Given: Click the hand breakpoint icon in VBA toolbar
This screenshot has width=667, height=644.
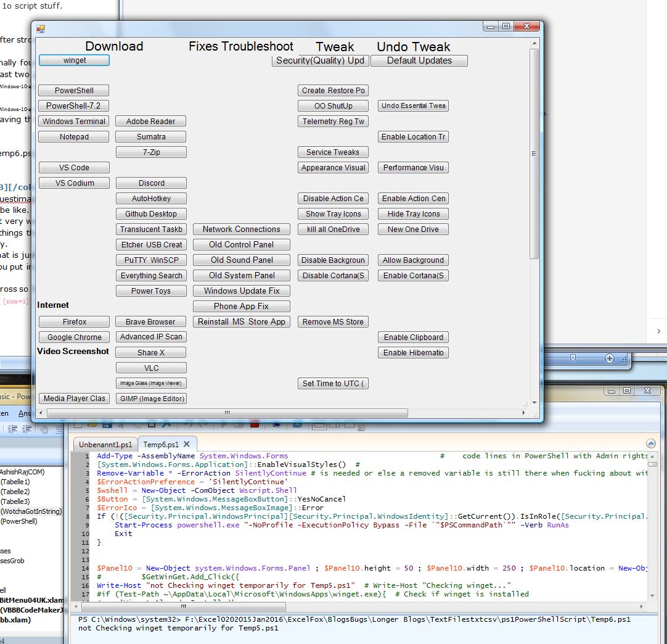Looking at the screenshot, I should tap(44, 429).
